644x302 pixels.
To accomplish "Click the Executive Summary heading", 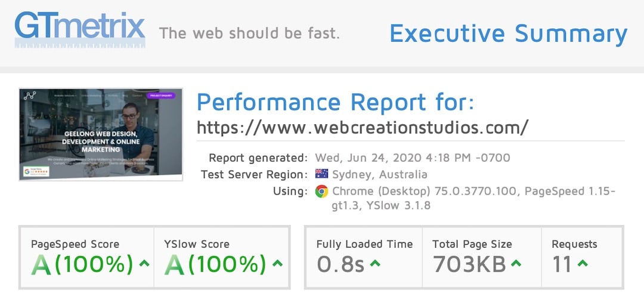I will (x=509, y=33).
